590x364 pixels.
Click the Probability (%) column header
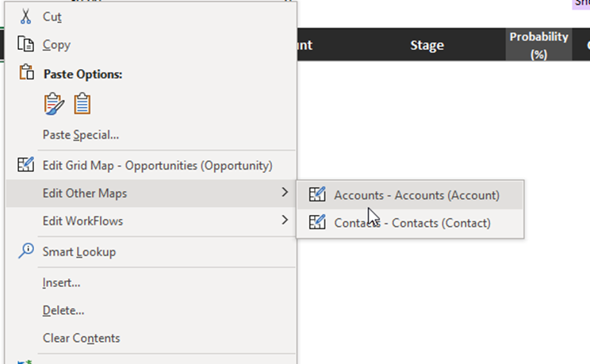[x=538, y=45]
